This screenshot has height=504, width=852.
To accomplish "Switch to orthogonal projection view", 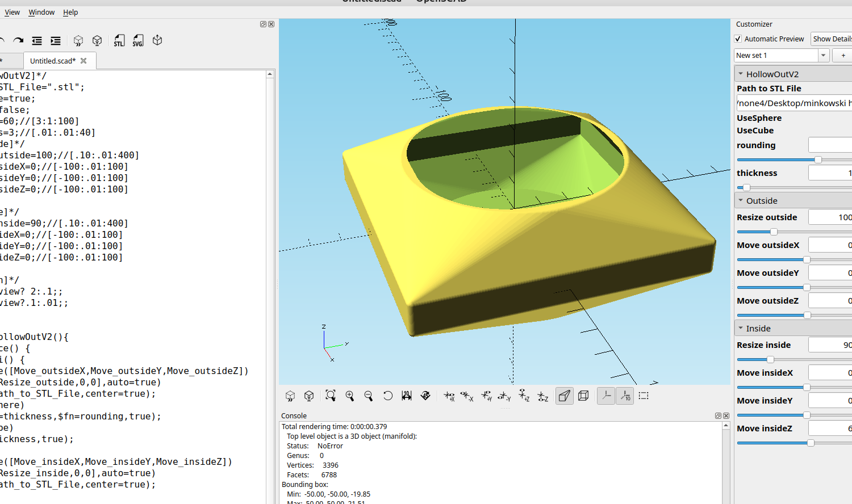I will coord(583,396).
